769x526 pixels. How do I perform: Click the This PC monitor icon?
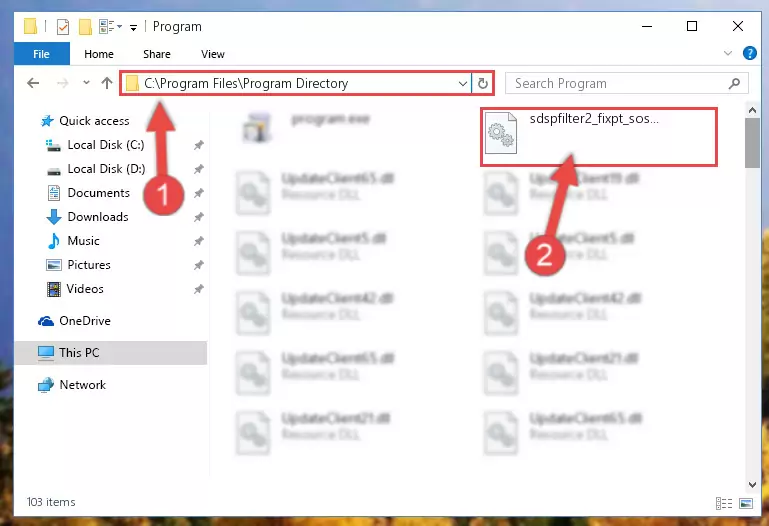(46, 353)
